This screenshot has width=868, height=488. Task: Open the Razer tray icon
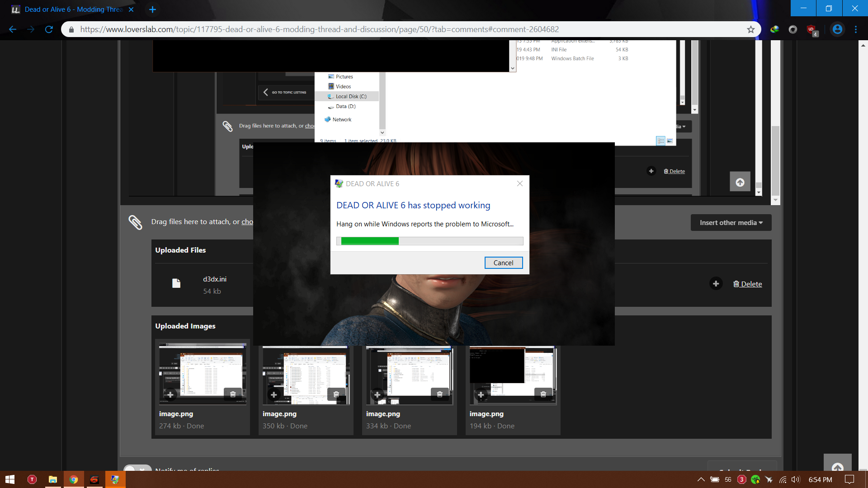pos(755,479)
